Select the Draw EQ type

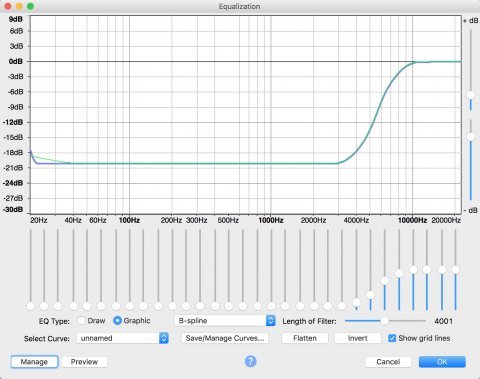[x=82, y=321]
